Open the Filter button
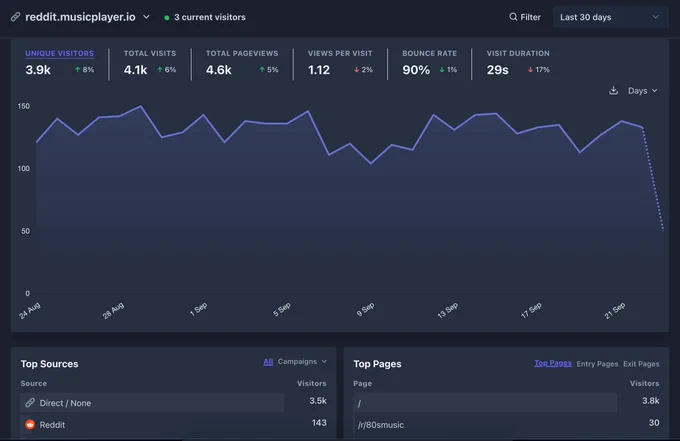 tap(525, 17)
